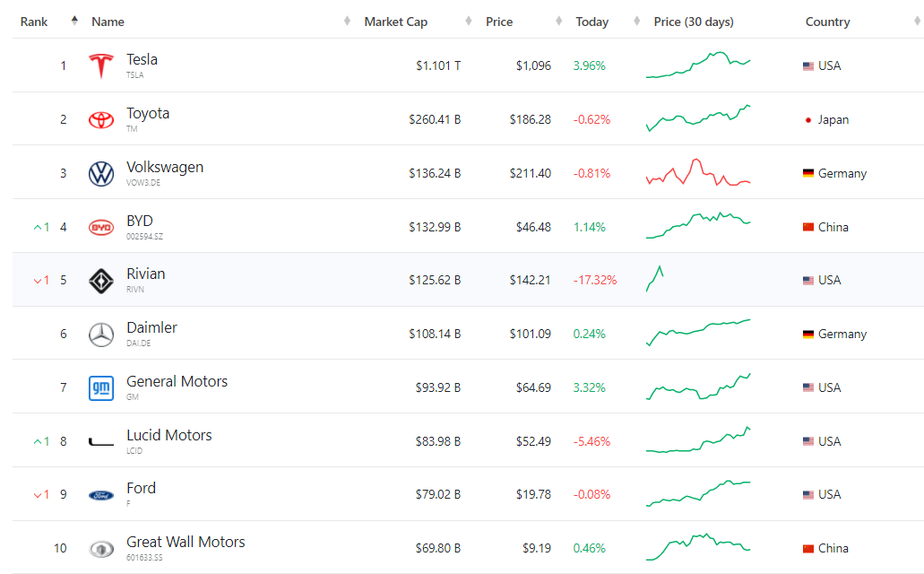Click the Rank column header
The width and height of the screenshot is (924, 574).
tap(33, 22)
